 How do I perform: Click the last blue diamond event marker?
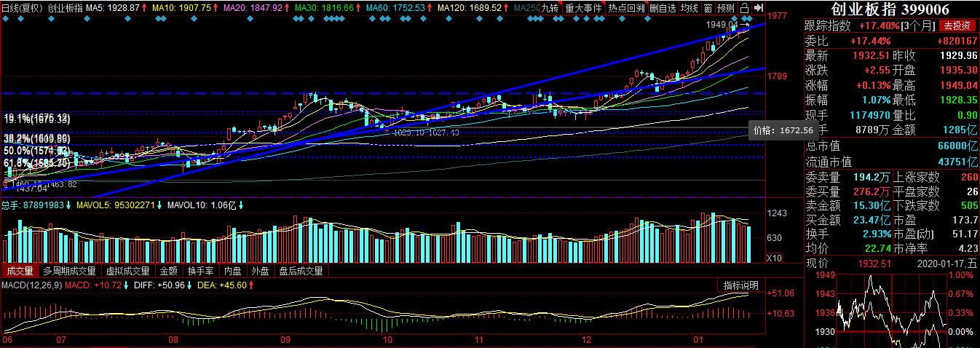coord(749,19)
